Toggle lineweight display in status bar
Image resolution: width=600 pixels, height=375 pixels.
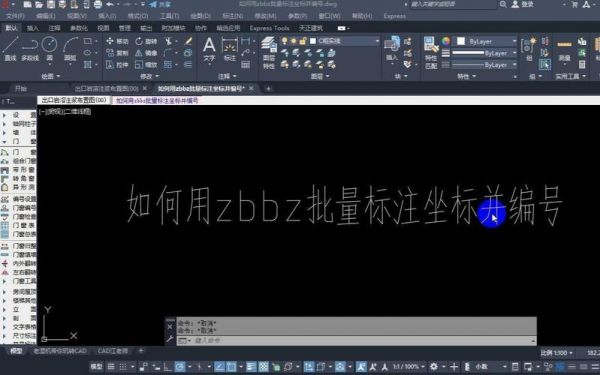[x=251, y=367]
